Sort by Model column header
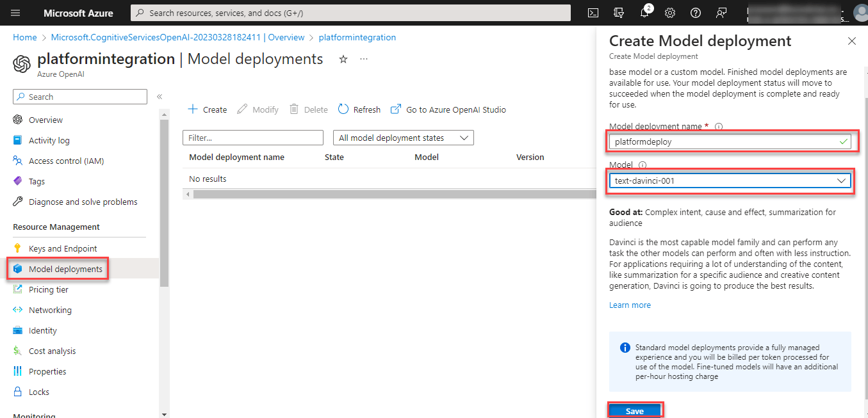The image size is (868, 418). 427,157
